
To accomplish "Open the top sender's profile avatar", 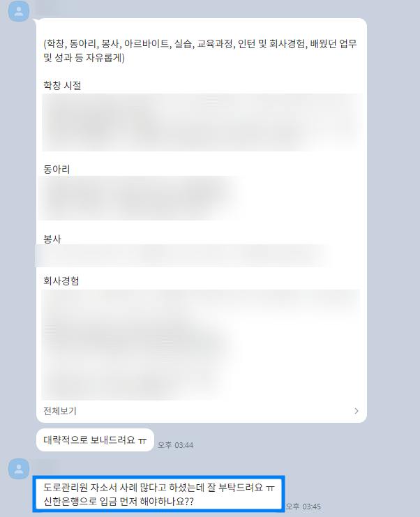I will (19, 11).
